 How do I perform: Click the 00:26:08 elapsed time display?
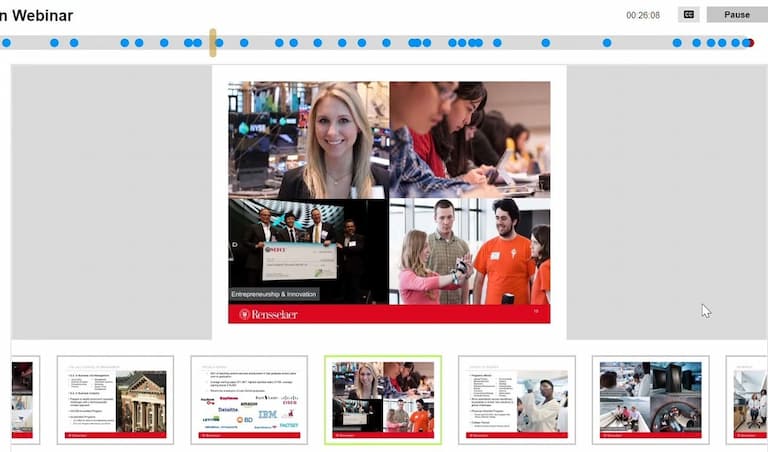[643, 15]
